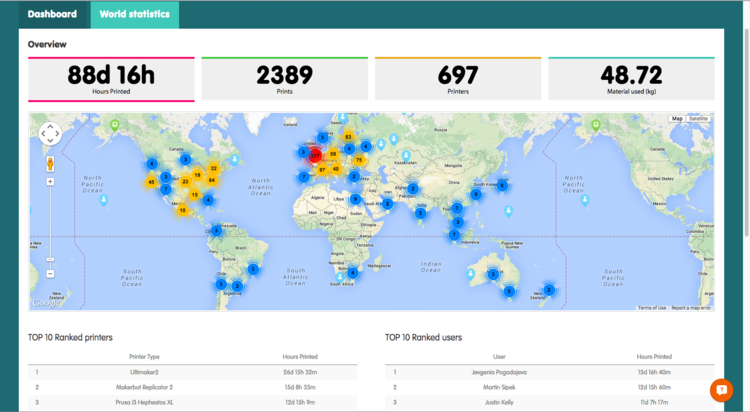
Task: Select the Street View pegman icon
Action: pos(50,162)
